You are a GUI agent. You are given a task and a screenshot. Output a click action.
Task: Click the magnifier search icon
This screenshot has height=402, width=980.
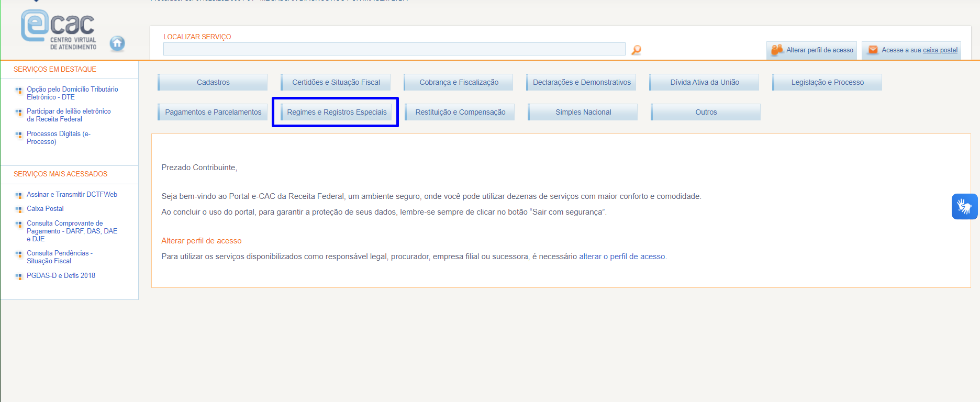coord(636,50)
